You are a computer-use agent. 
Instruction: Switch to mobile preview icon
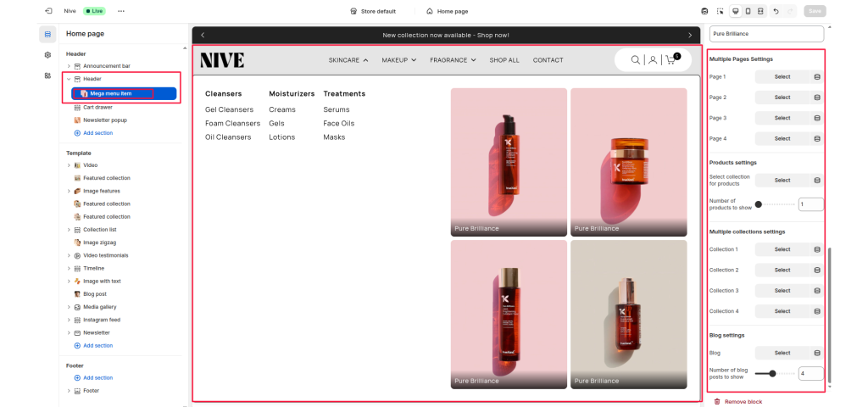tap(748, 11)
